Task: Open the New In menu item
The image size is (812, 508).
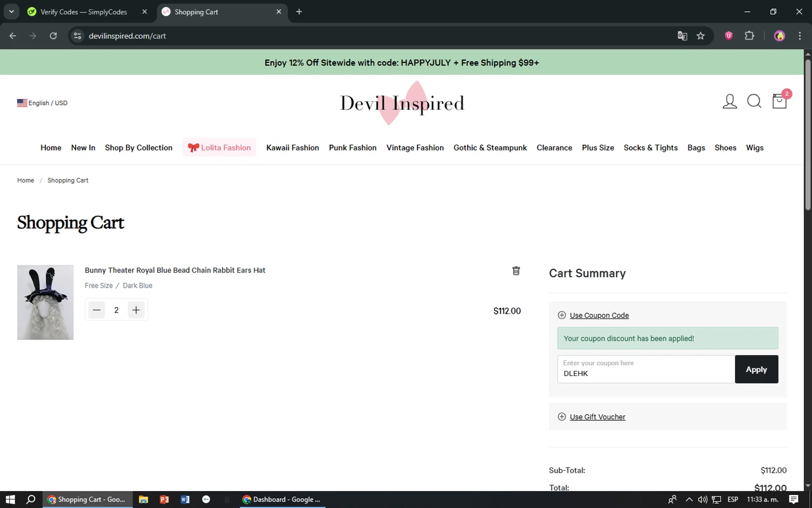Action: [x=83, y=148]
